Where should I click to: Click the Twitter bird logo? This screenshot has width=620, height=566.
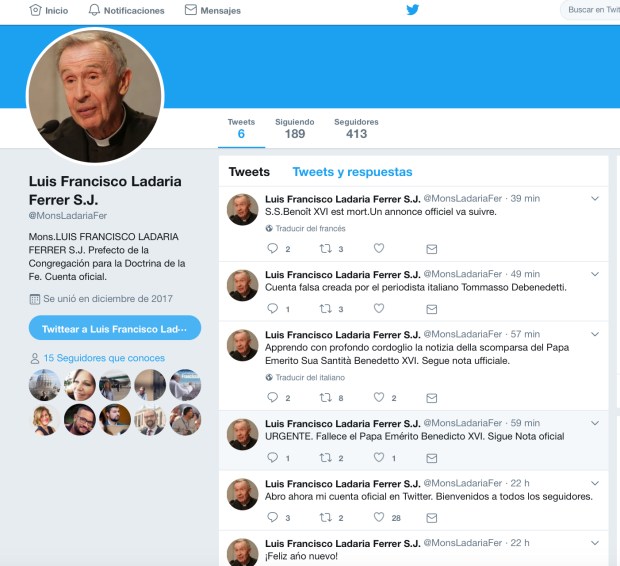(x=412, y=9)
